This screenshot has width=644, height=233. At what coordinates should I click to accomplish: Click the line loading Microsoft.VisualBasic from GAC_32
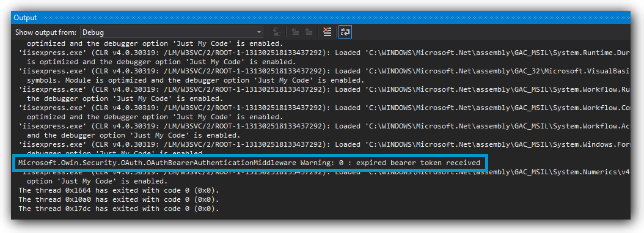(324, 71)
